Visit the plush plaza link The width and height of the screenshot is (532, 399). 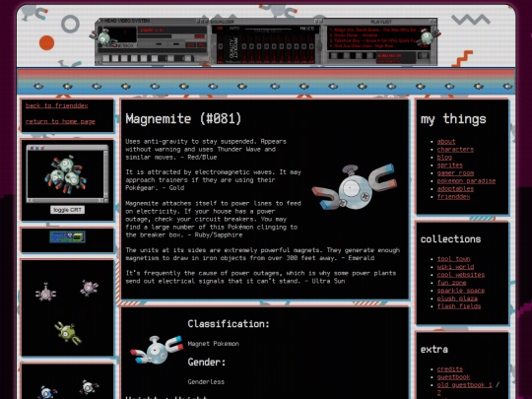click(457, 299)
